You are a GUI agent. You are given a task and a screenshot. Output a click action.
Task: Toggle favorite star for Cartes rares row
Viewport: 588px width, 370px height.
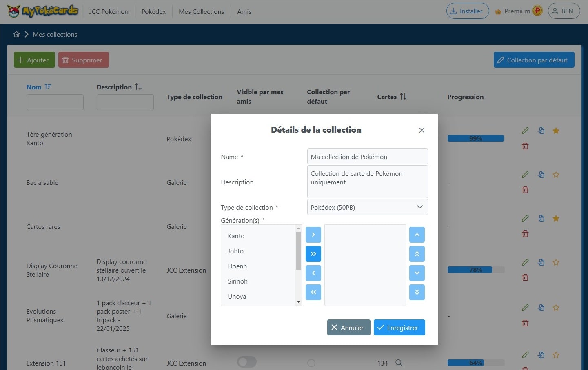(556, 218)
